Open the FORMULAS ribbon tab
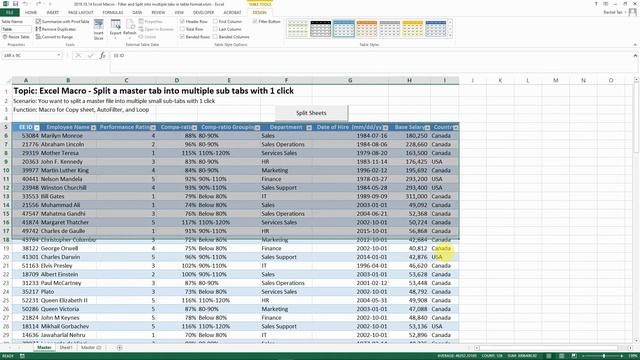This screenshot has width=640, height=360. pos(113,13)
